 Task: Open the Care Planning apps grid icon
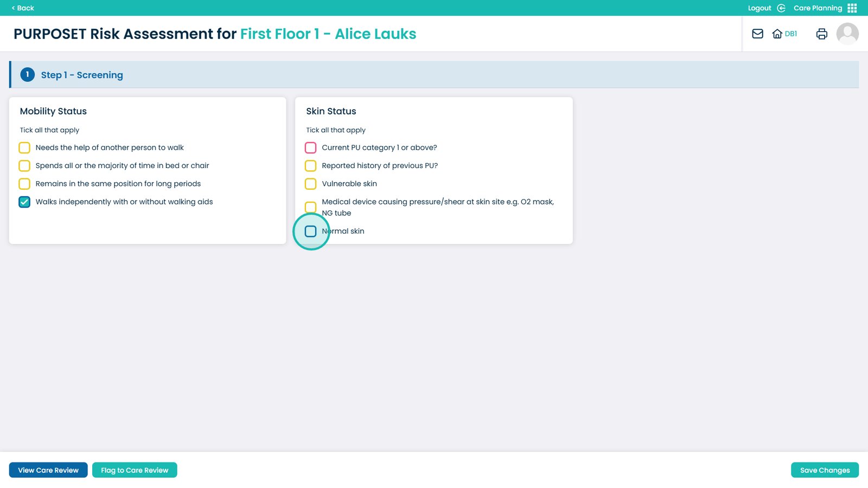852,8
